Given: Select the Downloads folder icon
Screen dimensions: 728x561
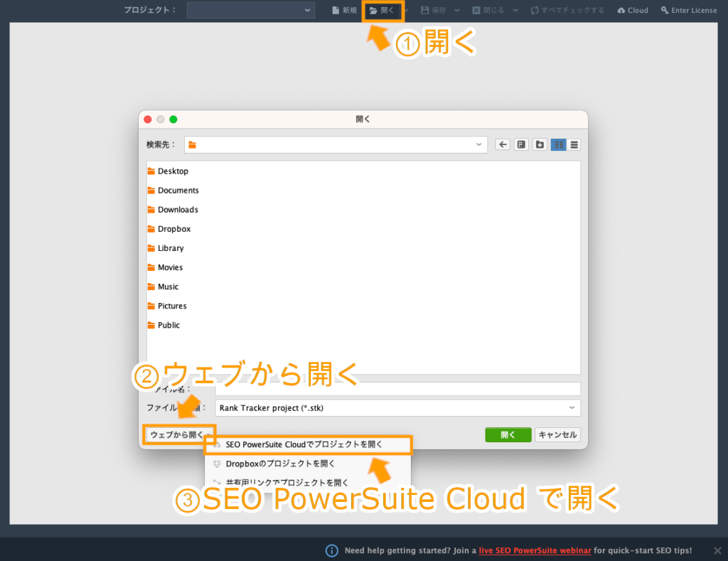Looking at the screenshot, I should (151, 210).
